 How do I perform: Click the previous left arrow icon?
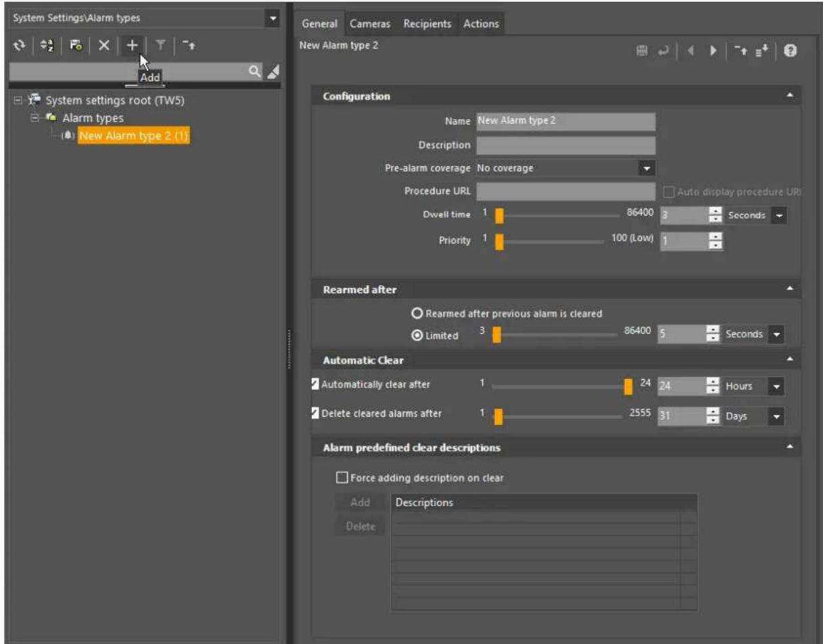pyautogui.click(x=689, y=51)
